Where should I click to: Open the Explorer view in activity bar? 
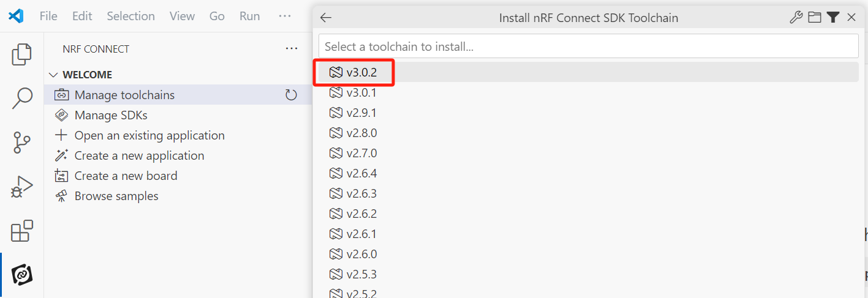(x=22, y=54)
